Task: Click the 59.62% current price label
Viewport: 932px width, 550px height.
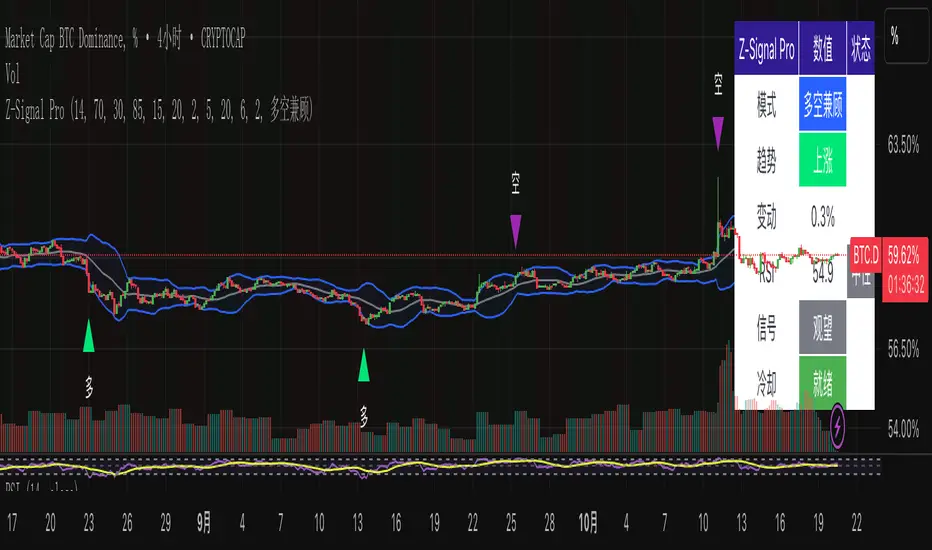Action: tap(903, 256)
